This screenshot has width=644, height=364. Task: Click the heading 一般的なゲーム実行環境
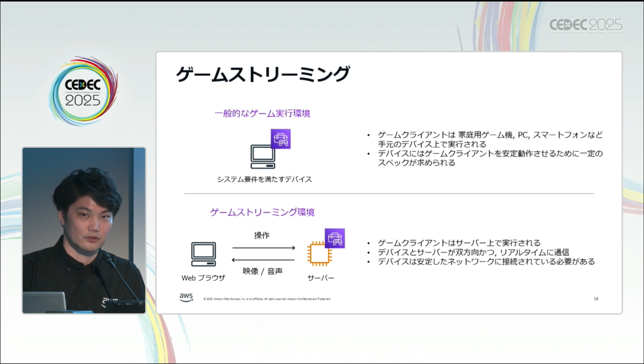coord(262,113)
